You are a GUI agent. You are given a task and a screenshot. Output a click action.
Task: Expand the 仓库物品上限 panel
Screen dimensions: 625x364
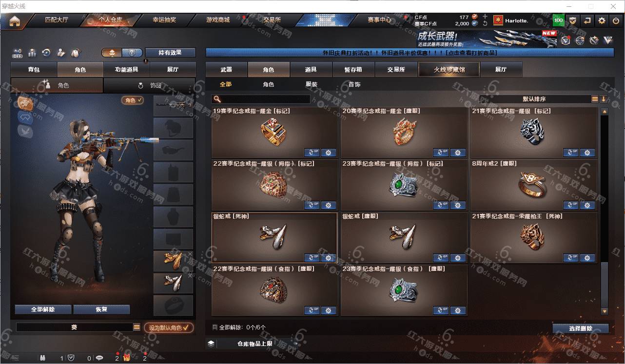pos(211,344)
